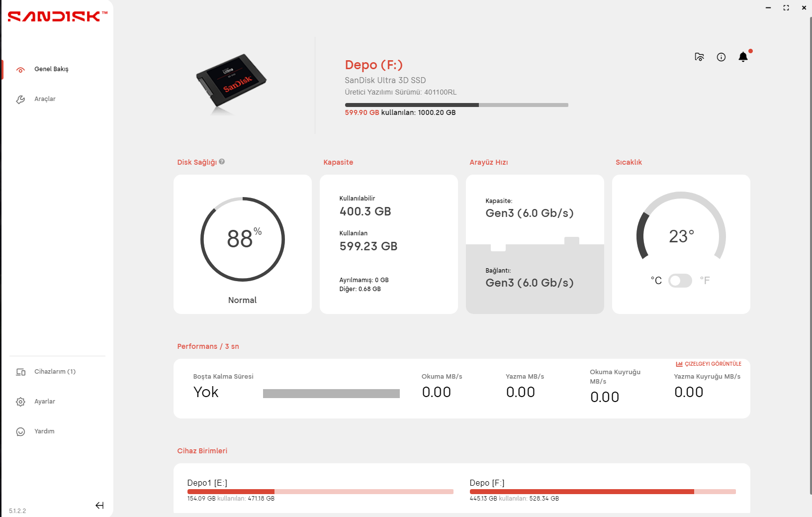This screenshot has height=517, width=812.
Task: Click the 400.3 GB available value
Action: click(x=365, y=211)
